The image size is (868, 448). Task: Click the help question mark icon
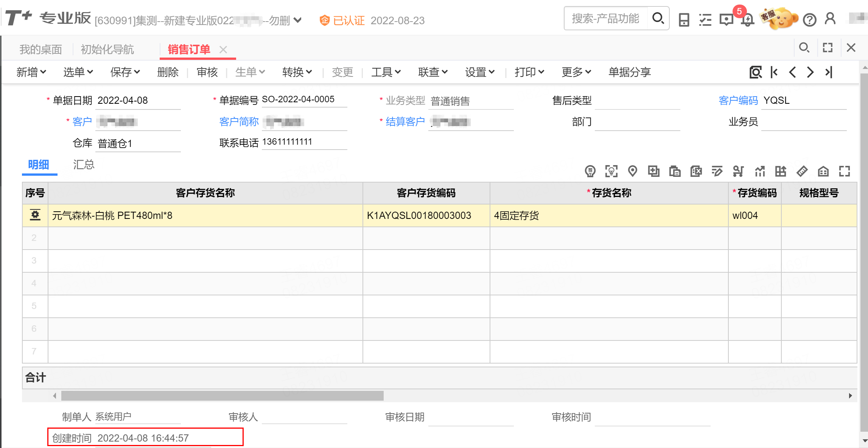tap(810, 20)
